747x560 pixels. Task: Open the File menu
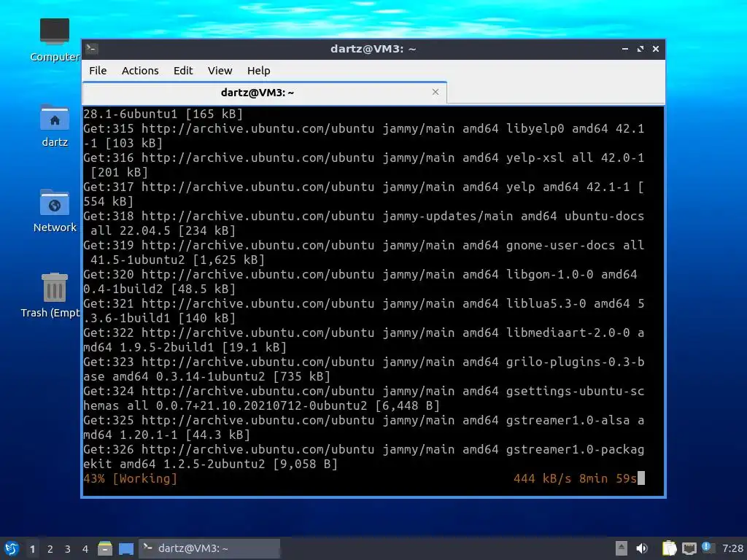pyautogui.click(x=98, y=71)
